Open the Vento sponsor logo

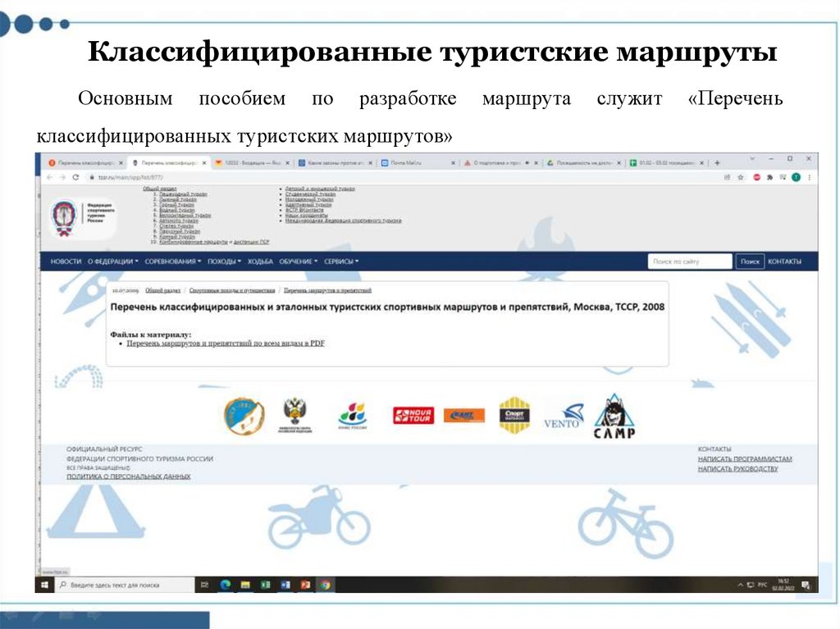(565, 417)
